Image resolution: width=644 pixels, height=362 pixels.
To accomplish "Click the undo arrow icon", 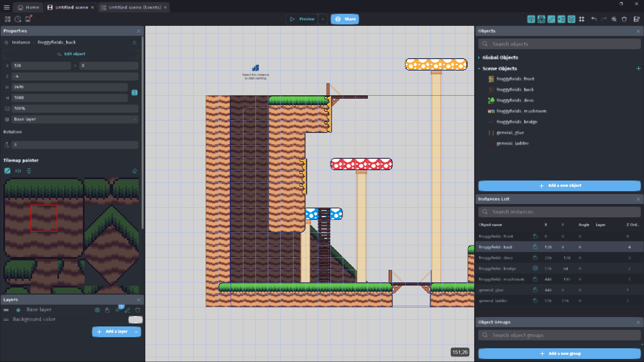I will coord(594,19).
